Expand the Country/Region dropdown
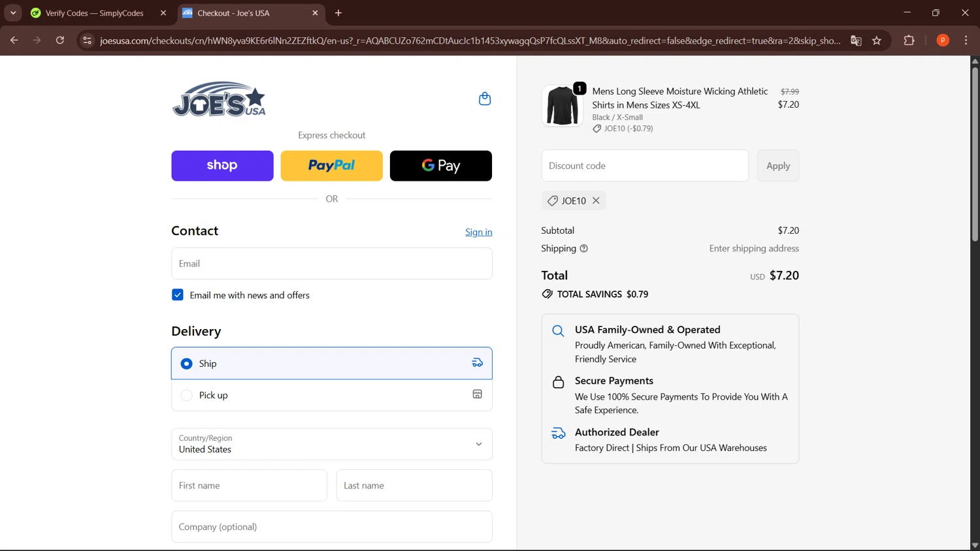The width and height of the screenshot is (980, 551). [332, 444]
